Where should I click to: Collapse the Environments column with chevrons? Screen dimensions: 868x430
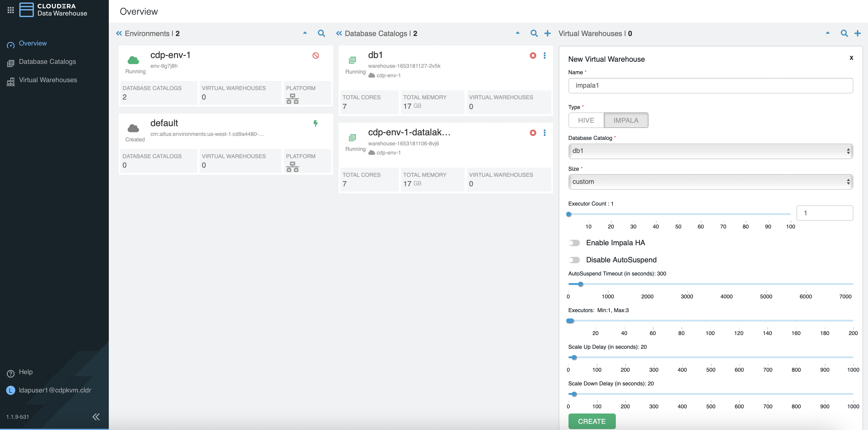pyautogui.click(x=119, y=33)
